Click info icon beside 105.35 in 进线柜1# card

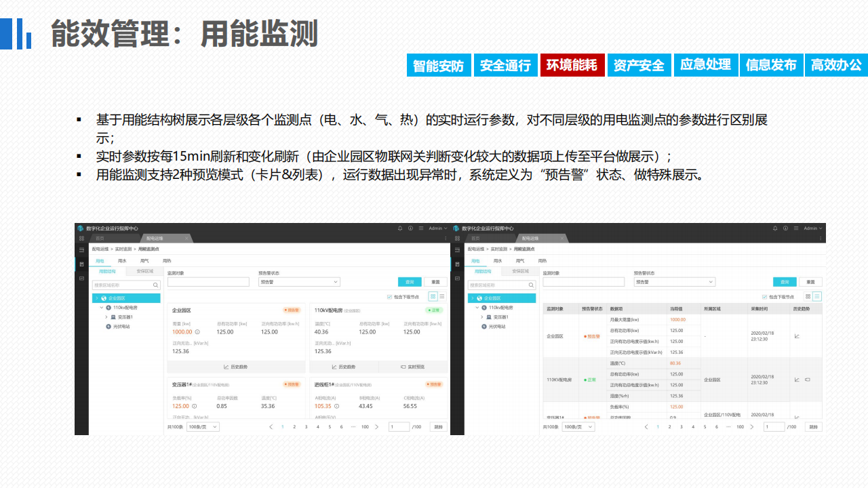(x=337, y=406)
